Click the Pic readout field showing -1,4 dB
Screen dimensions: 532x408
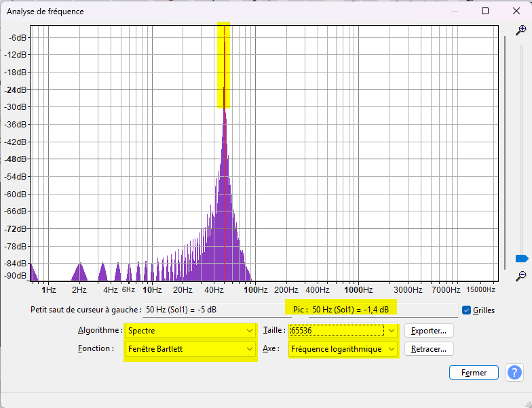click(351, 310)
